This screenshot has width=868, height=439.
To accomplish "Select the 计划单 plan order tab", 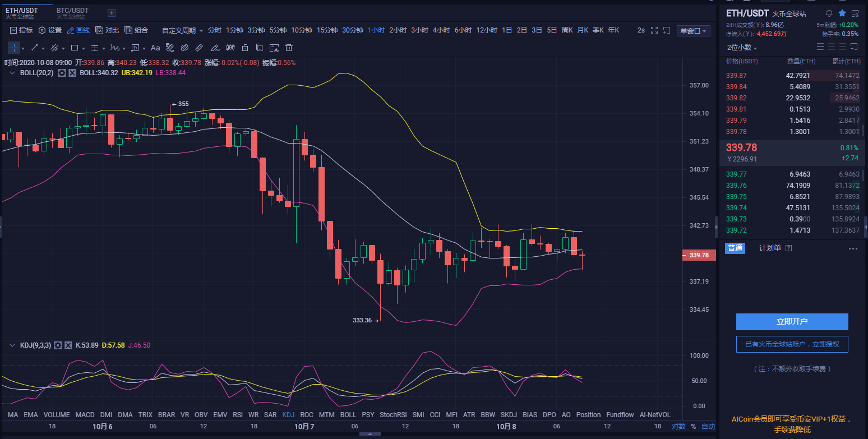I will tap(770, 248).
